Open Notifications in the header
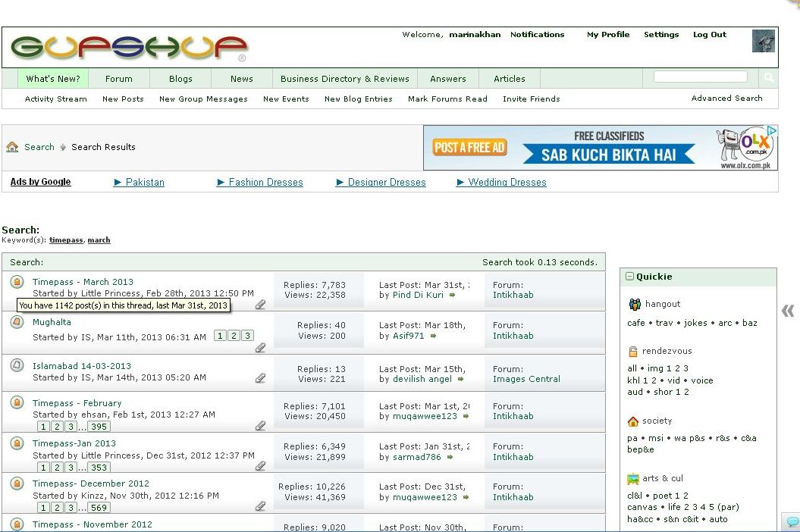 coord(537,35)
